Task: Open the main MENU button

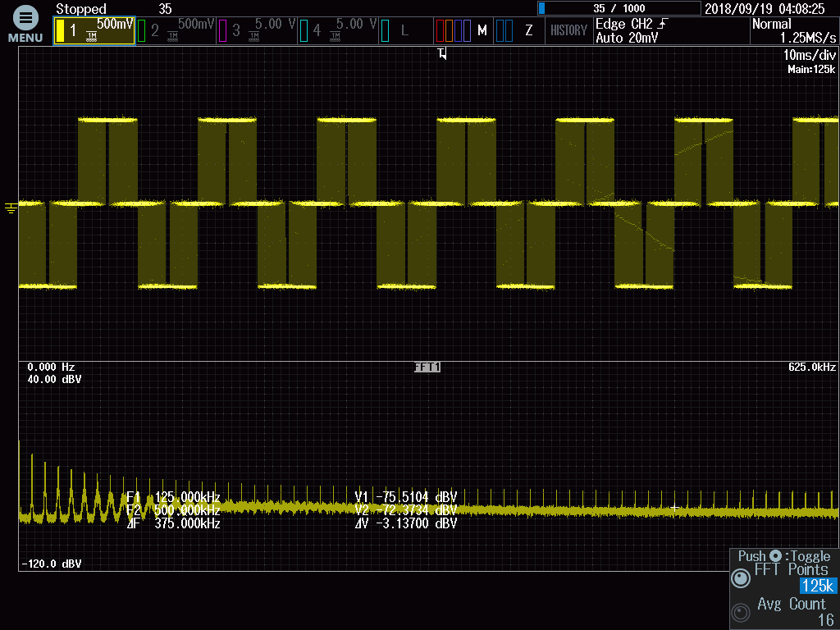Action: [25, 25]
